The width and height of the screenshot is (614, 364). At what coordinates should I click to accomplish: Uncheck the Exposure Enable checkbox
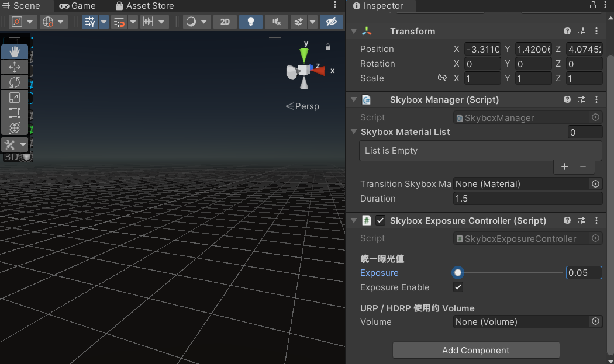pos(458,287)
